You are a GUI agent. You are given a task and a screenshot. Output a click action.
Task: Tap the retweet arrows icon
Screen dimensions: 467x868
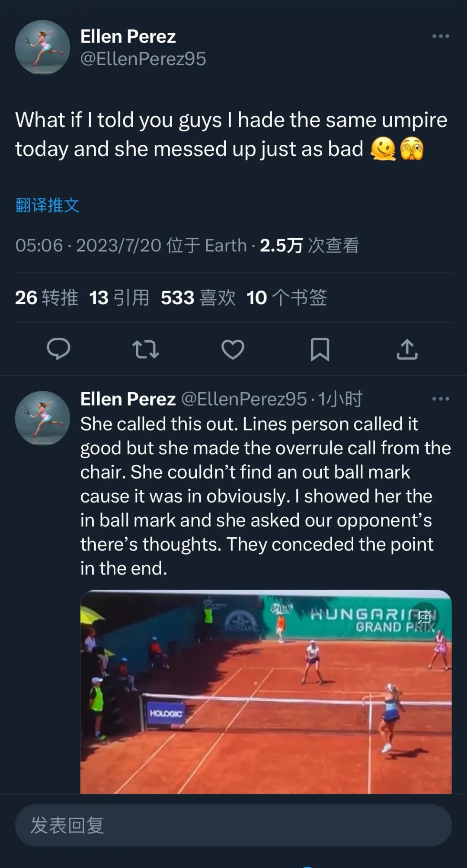(146, 349)
